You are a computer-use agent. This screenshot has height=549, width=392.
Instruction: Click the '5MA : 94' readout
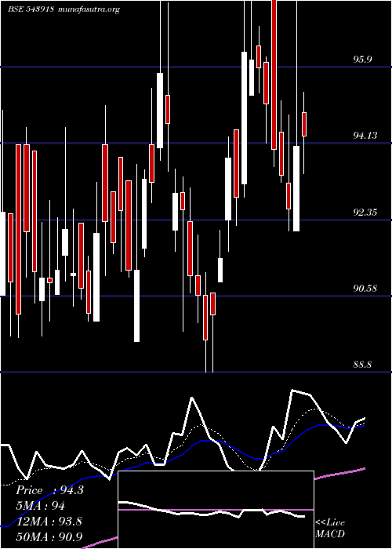click(x=40, y=506)
